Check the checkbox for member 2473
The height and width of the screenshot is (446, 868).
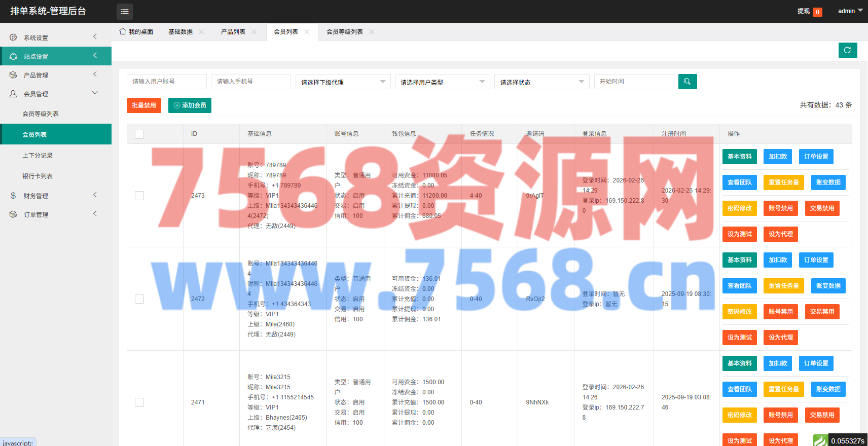click(x=139, y=196)
